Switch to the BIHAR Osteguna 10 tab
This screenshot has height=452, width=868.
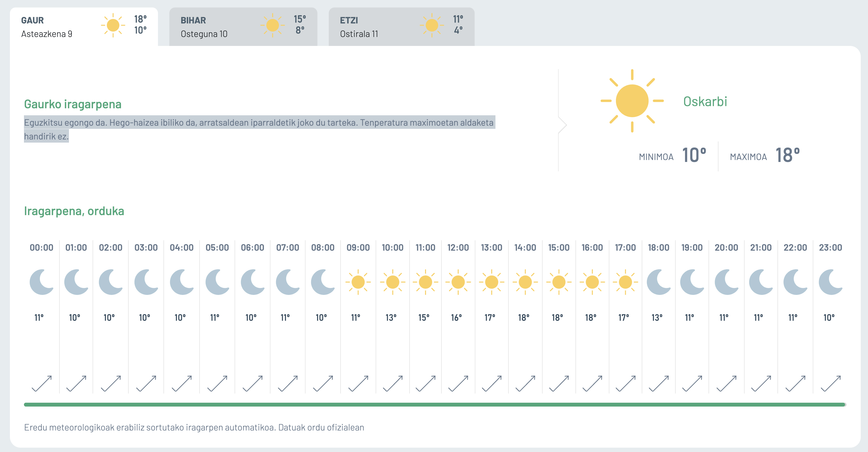click(243, 27)
